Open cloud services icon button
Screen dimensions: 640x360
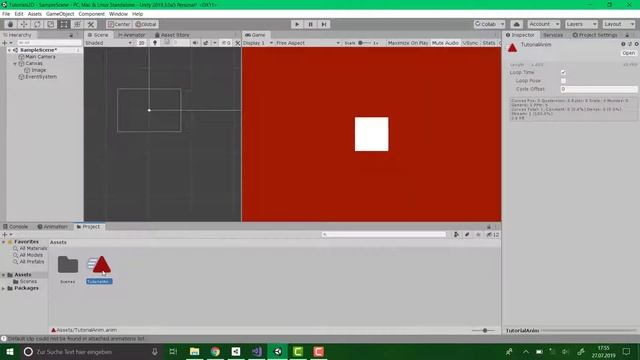tap(516, 24)
